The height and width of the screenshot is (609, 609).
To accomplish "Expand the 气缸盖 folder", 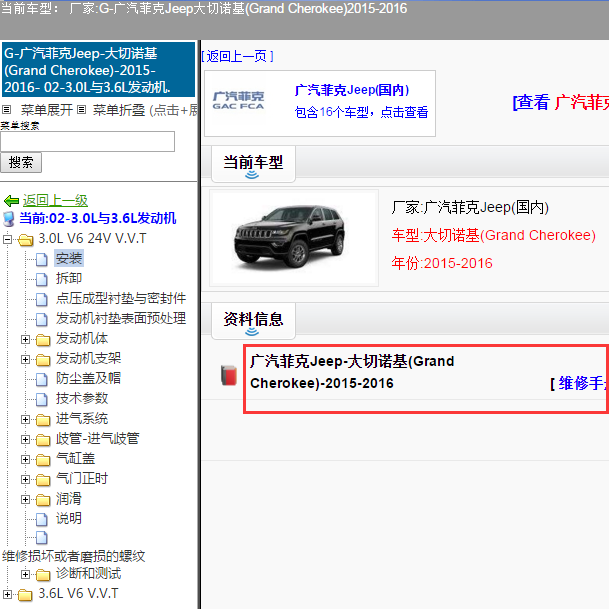I will pyautogui.click(x=25, y=460).
